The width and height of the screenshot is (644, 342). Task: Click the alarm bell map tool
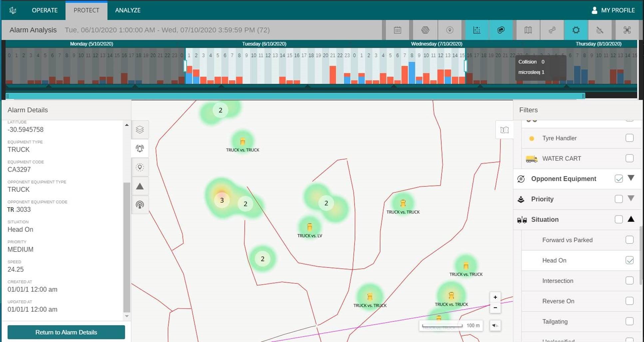(x=140, y=148)
